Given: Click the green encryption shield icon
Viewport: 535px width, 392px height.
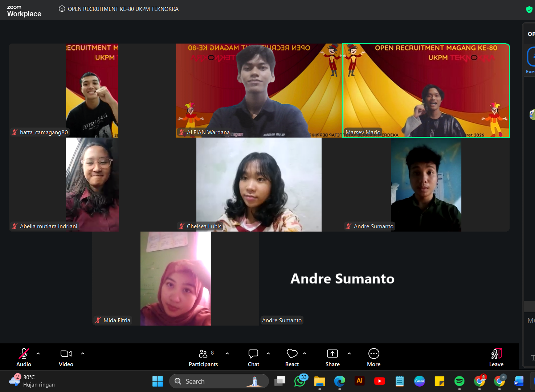Looking at the screenshot, I should (x=529, y=9).
